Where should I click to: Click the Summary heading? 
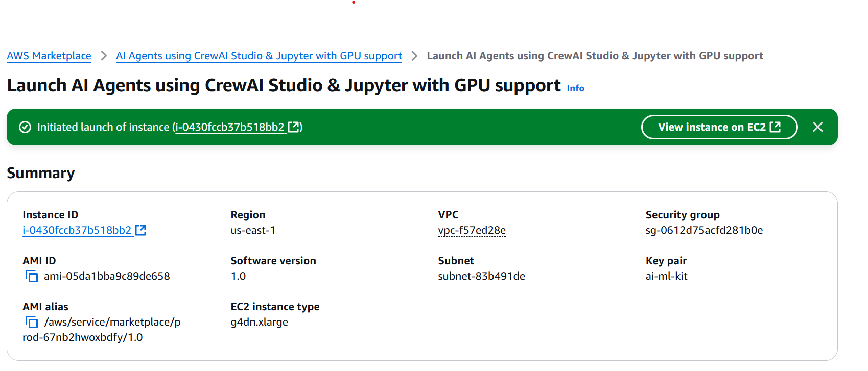(x=41, y=173)
